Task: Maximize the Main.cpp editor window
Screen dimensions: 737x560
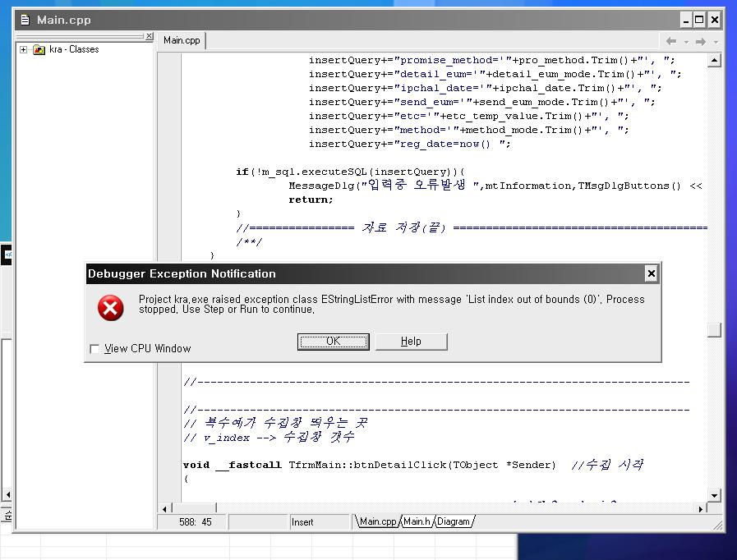Action: pyautogui.click(x=699, y=20)
